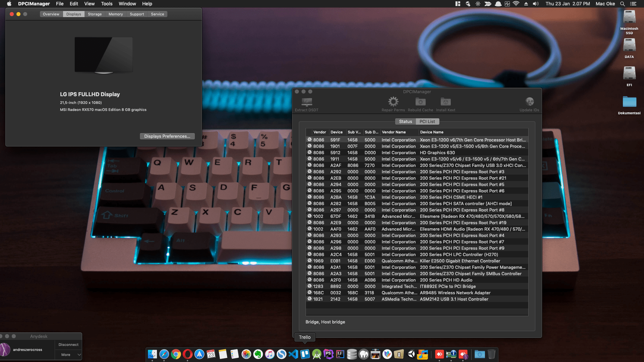The image size is (644, 362).
Task: Click the Displays Preferences button
Action: point(167,136)
